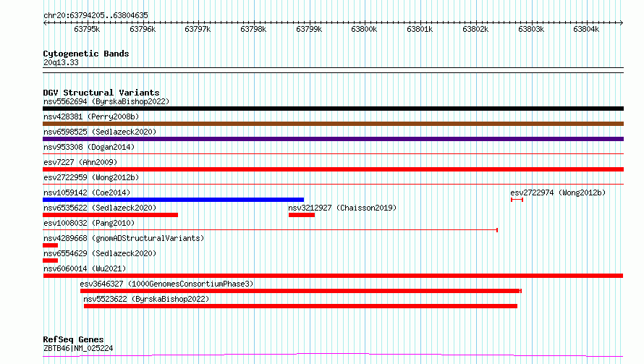Click the esv2722974 (Wong2012b) label
The height and width of the screenshot is (364, 644).
[558, 192]
